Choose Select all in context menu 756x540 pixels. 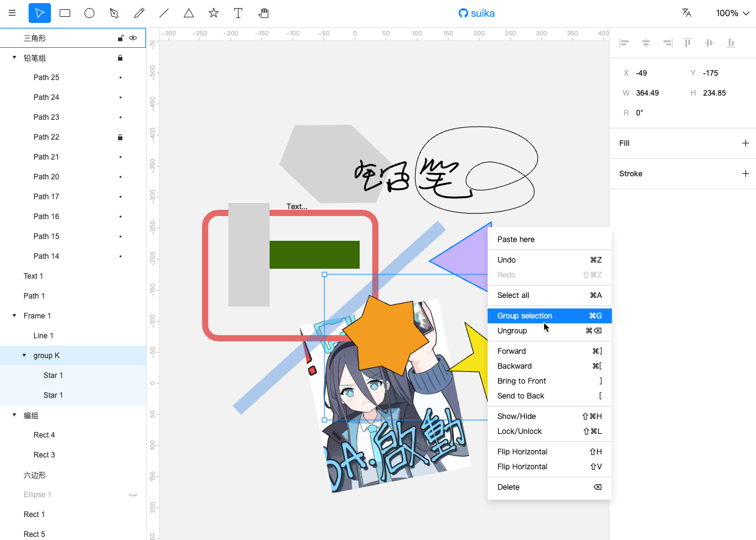(x=550, y=295)
